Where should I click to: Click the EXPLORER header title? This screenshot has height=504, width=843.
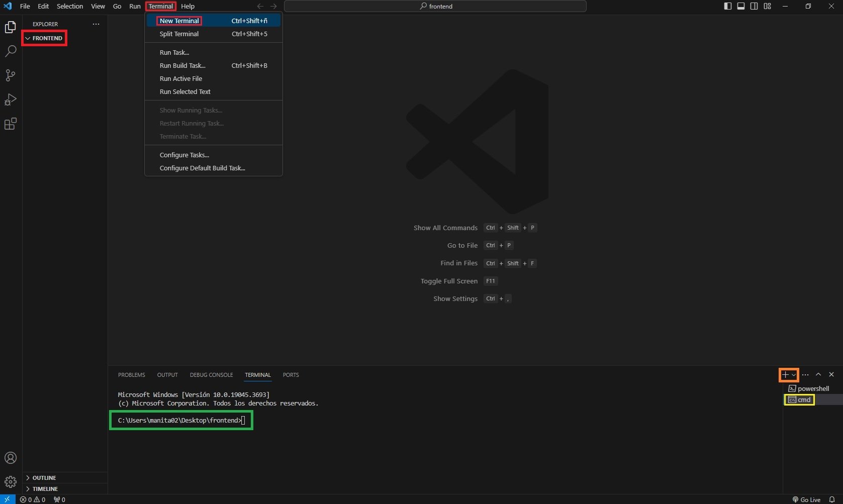(45, 24)
